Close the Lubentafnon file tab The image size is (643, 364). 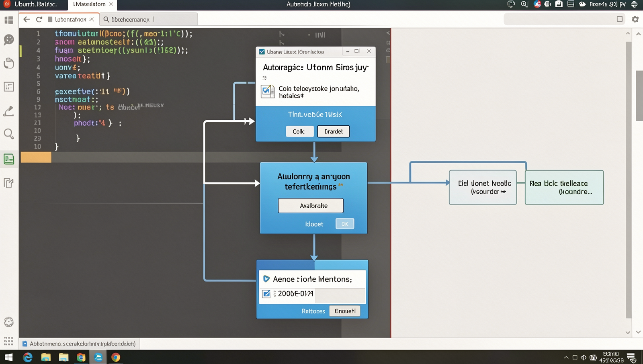92,19
